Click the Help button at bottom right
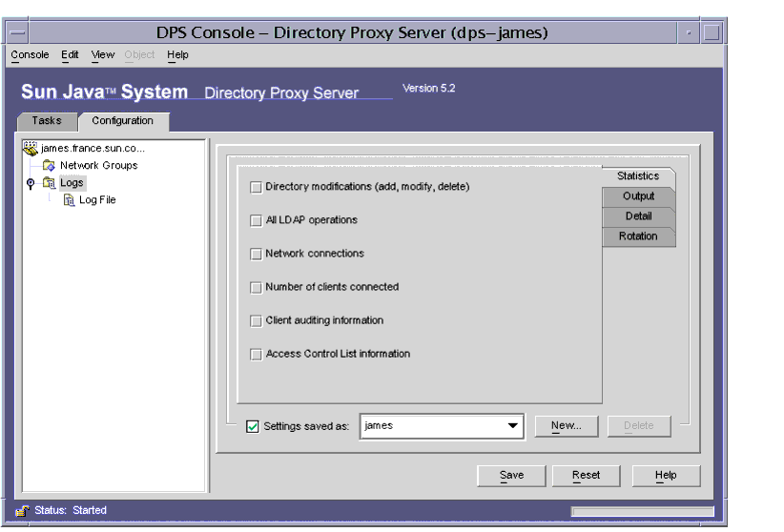 (x=666, y=476)
